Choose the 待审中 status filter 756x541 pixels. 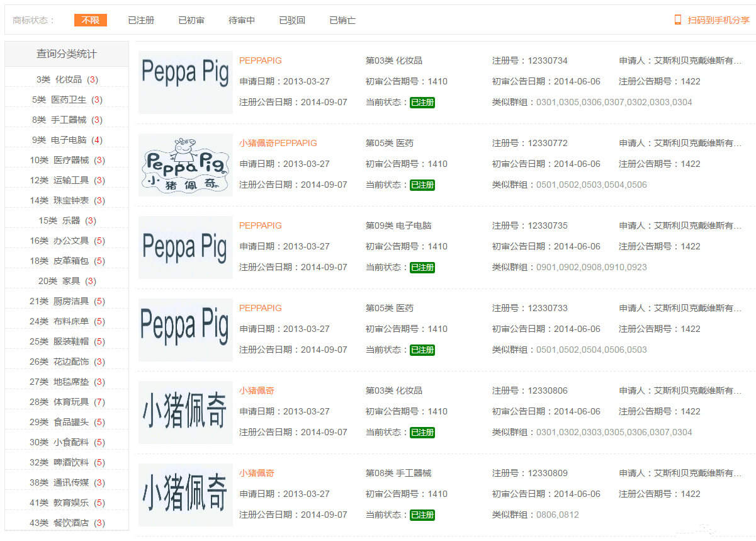pos(242,20)
